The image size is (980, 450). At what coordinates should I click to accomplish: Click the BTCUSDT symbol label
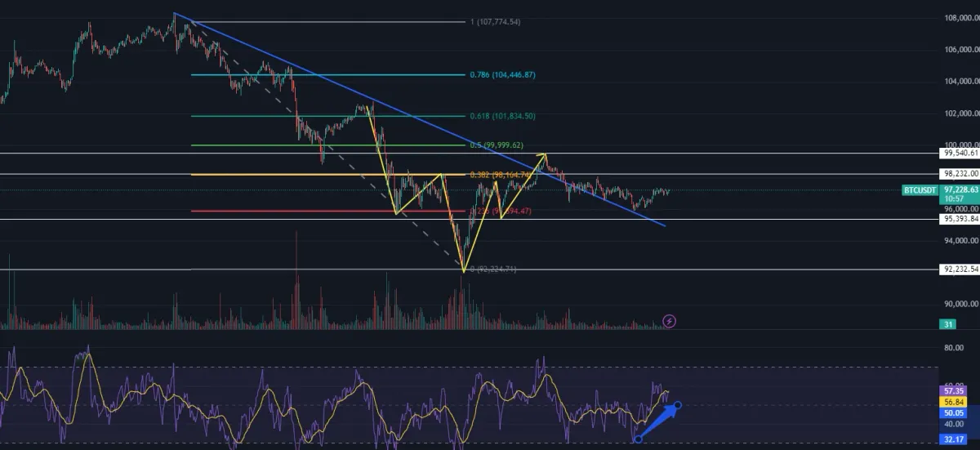(919, 189)
